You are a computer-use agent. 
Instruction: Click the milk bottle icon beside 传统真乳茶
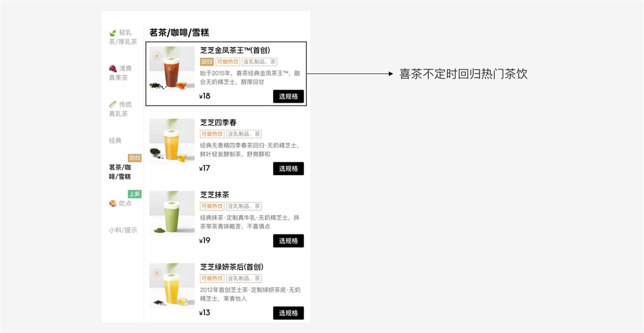[x=113, y=104]
